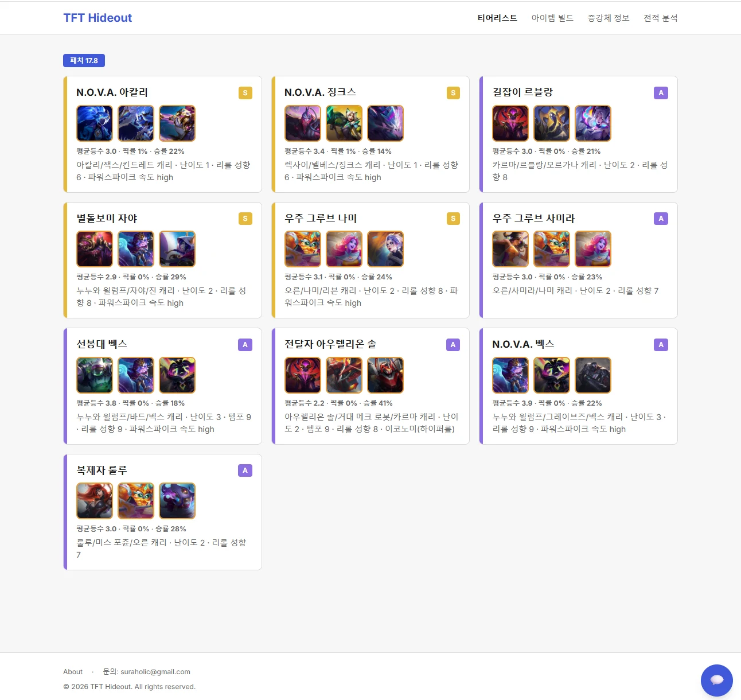Open the 우주 그루브 나미 comp title
This screenshot has height=700, width=741.
[321, 218]
